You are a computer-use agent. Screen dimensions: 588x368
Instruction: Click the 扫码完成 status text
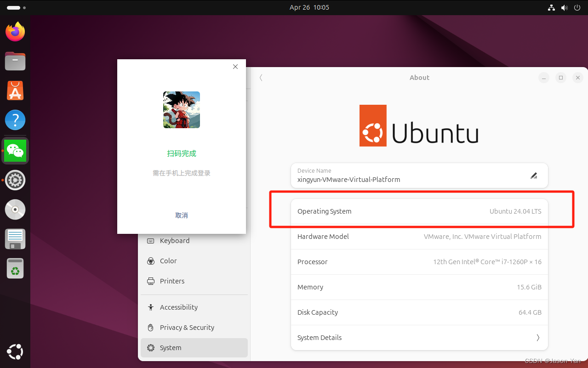[x=182, y=153]
